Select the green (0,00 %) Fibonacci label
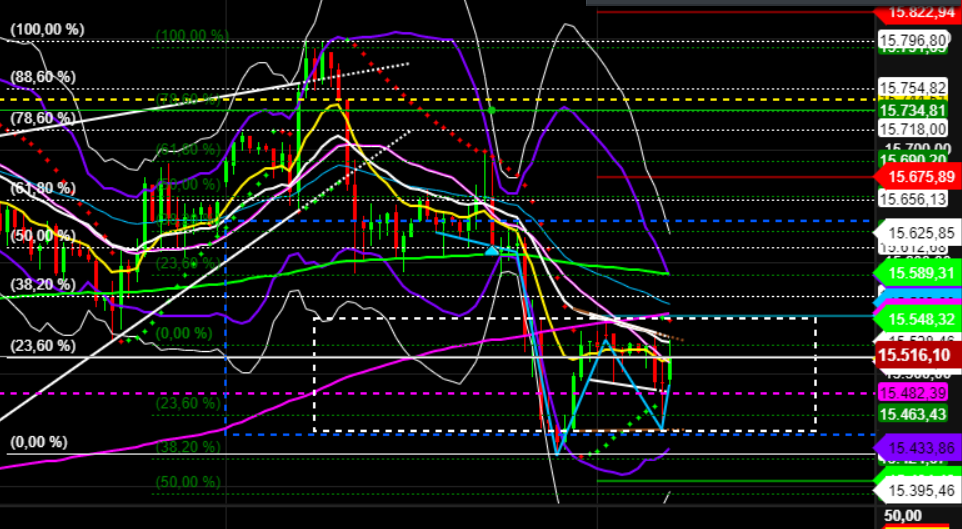The image size is (962, 529). tap(183, 333)
